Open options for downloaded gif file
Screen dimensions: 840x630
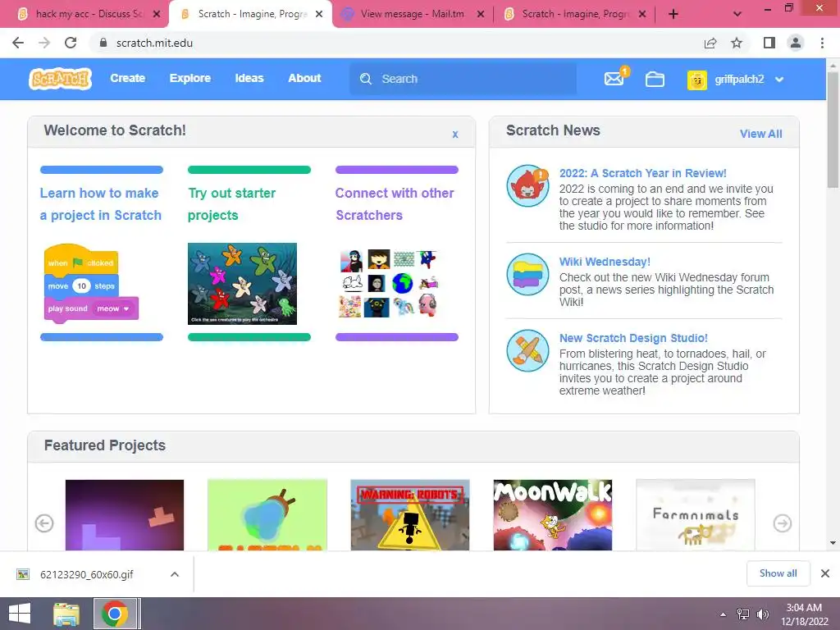[174, 574]
